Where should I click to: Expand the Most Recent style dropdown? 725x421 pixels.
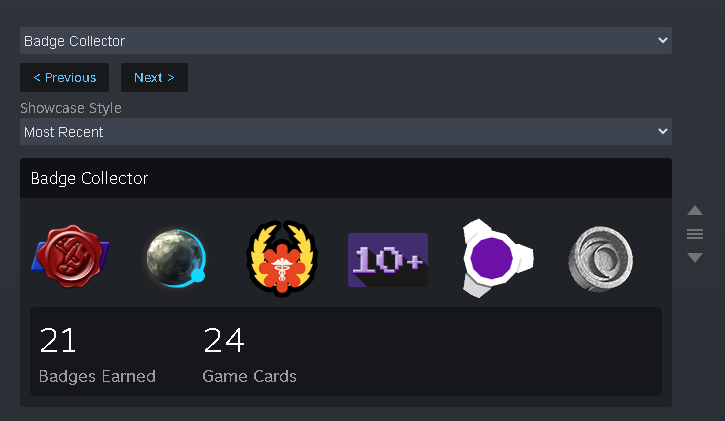pyautogui.click(x=346, y=132)
